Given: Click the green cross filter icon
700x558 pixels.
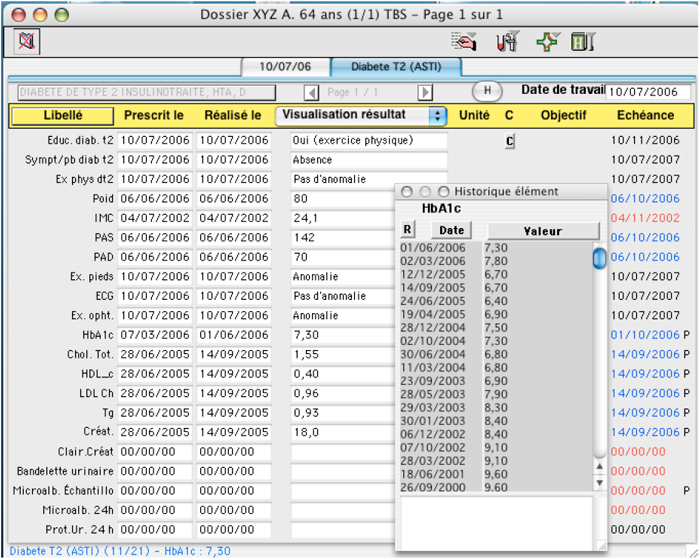Looking at the screenshot, I should [548, 42].
